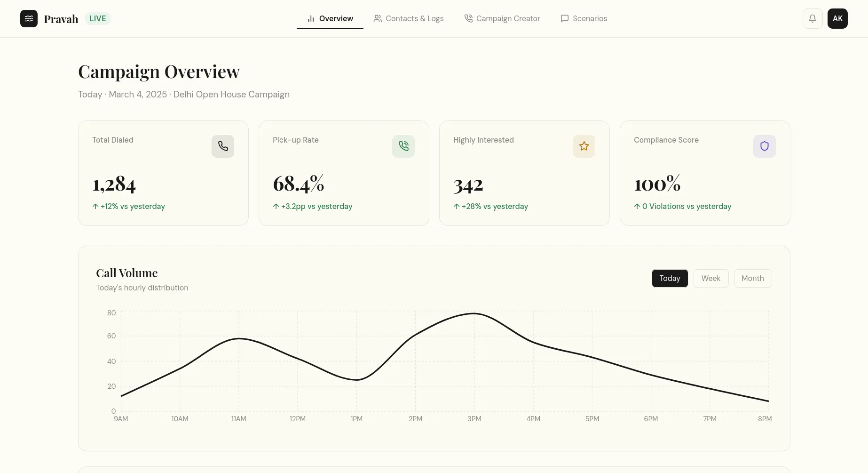The image size is (868, 473).
Task: Select the Today range for Call Volume
Action: click(x=670, y=278)
